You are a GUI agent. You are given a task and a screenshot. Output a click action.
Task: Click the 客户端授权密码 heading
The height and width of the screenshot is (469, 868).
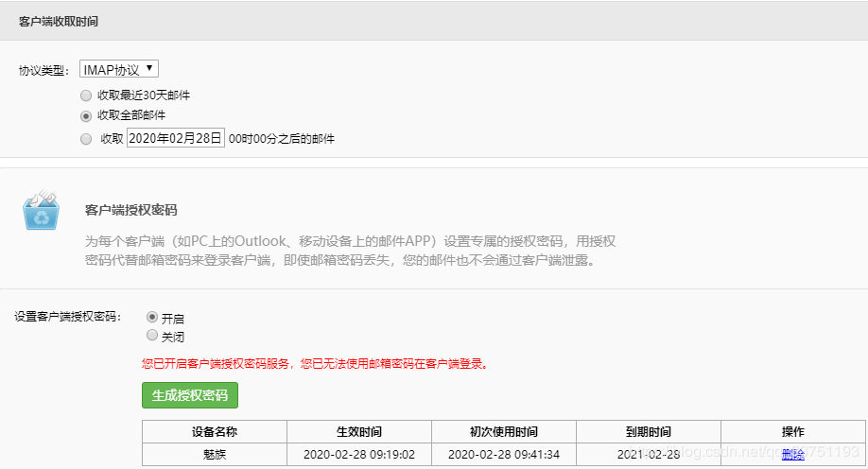click(x=131, y=210)
